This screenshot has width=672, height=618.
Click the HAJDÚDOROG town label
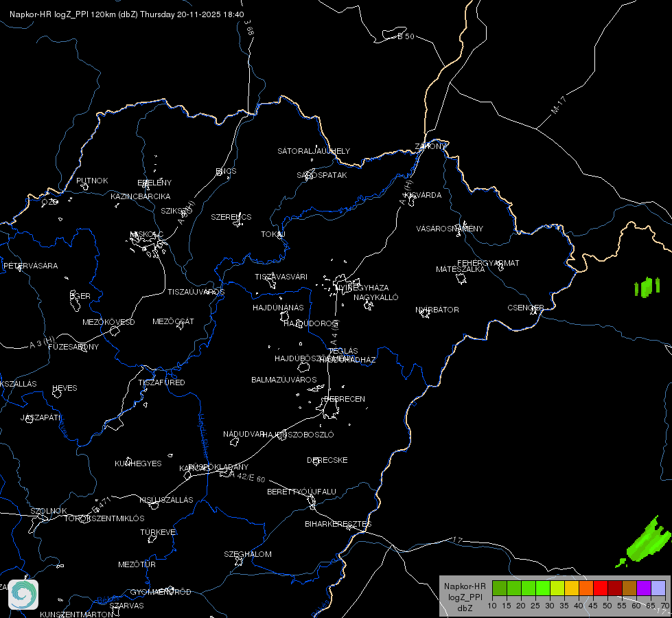312,323
